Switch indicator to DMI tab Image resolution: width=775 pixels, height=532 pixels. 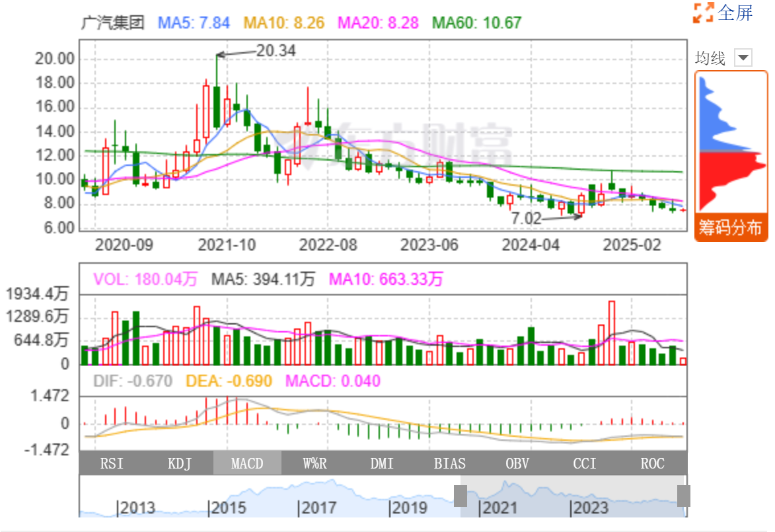(382, 463)
